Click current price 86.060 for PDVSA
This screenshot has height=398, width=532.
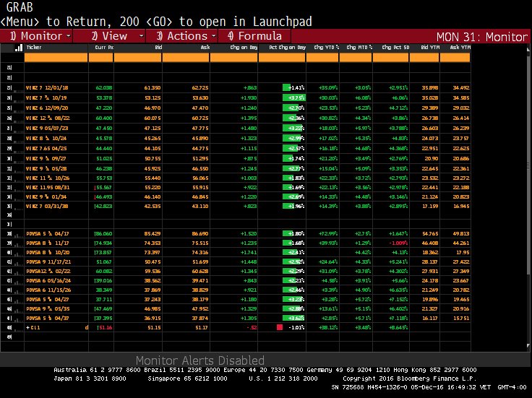104,233
